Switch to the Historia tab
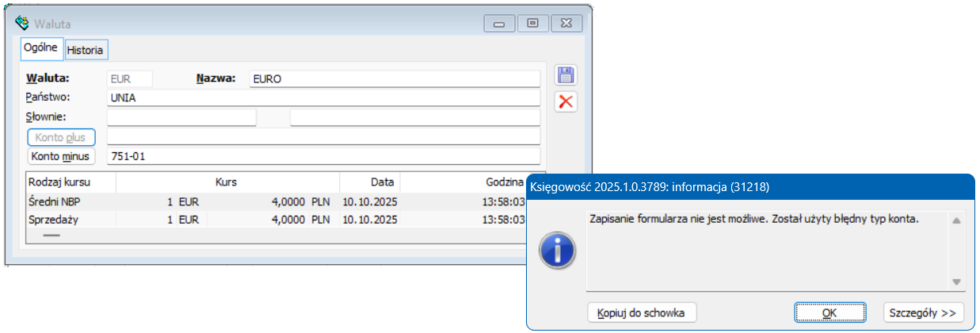The height and width of the screenshot is (333, 980). [x=85, y=50]
